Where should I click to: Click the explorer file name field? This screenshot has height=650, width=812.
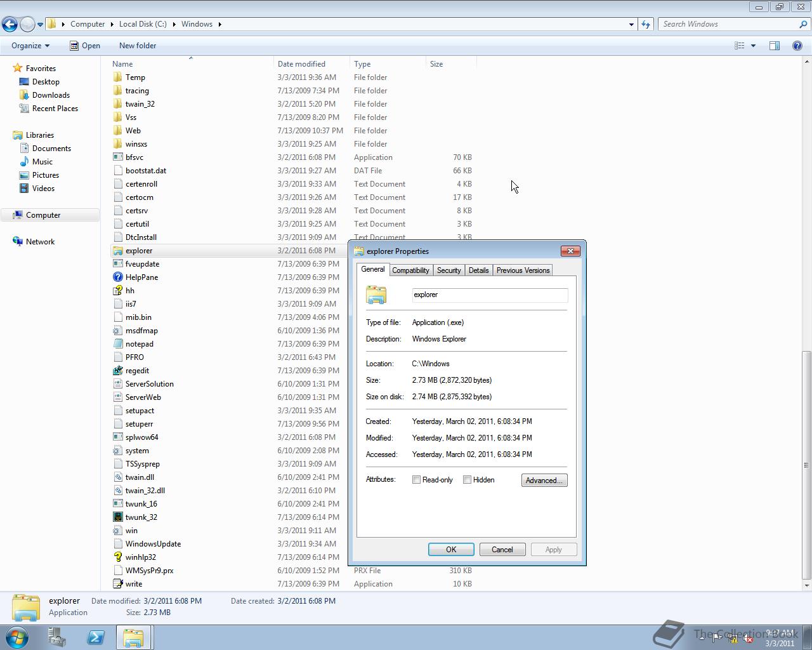pos(490,295)
